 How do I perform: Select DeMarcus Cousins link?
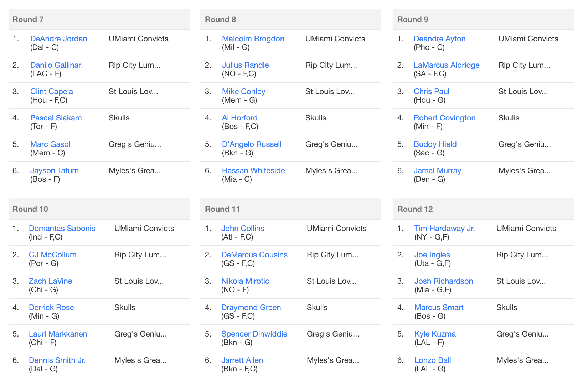point(254,255)
